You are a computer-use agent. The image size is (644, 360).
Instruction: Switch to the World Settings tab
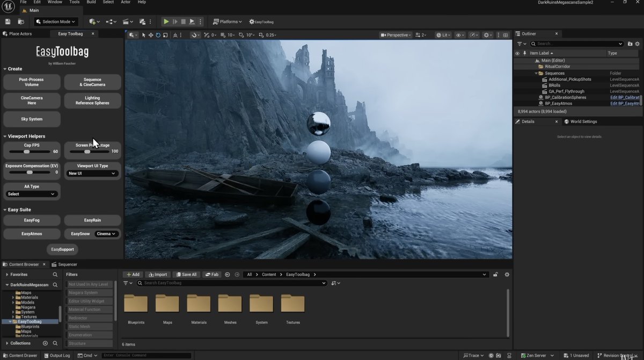tap(581, 121)
